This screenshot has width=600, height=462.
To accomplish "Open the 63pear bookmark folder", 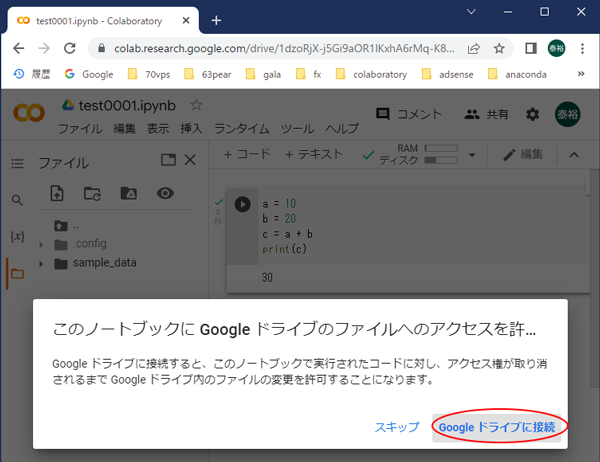I will pyautogui.click(x=208, y=74).
